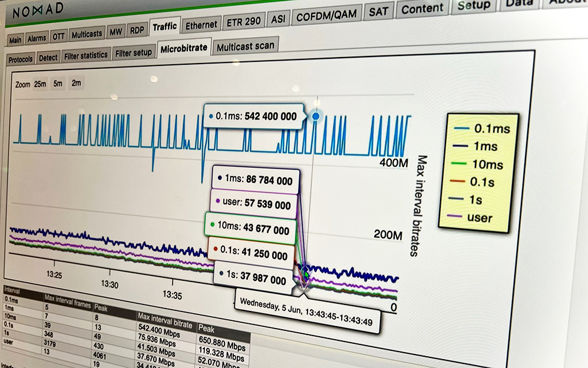Select the ASI tab

tap(278, 19)
